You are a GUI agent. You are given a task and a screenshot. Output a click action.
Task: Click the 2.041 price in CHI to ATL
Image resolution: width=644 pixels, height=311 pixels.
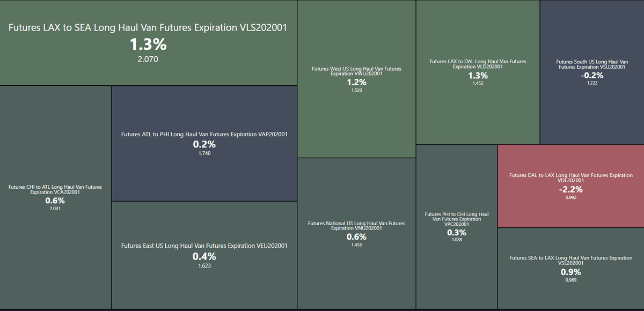[55, 209]
